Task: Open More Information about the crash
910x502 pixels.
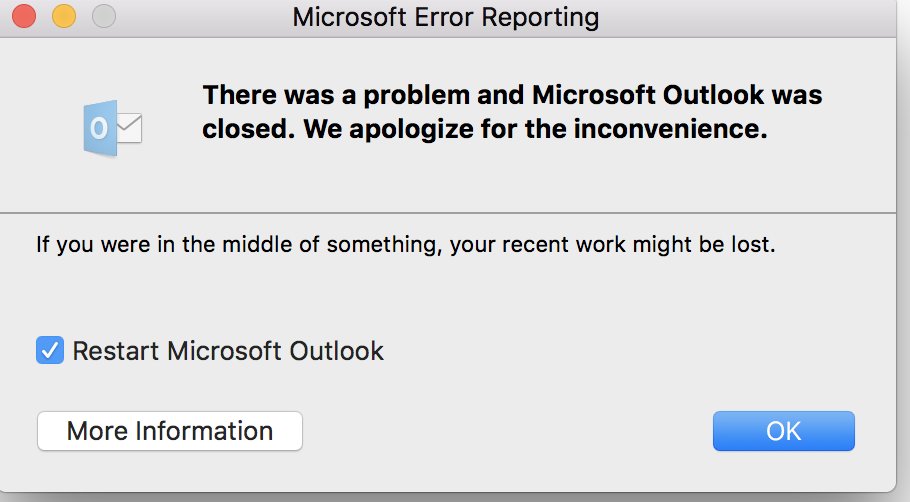Action: pos(169,431)
